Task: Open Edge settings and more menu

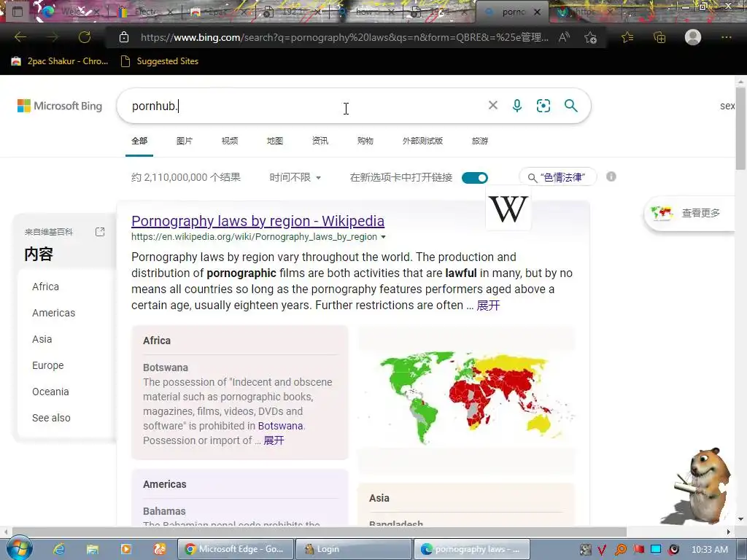Action: tap(726, 37)
